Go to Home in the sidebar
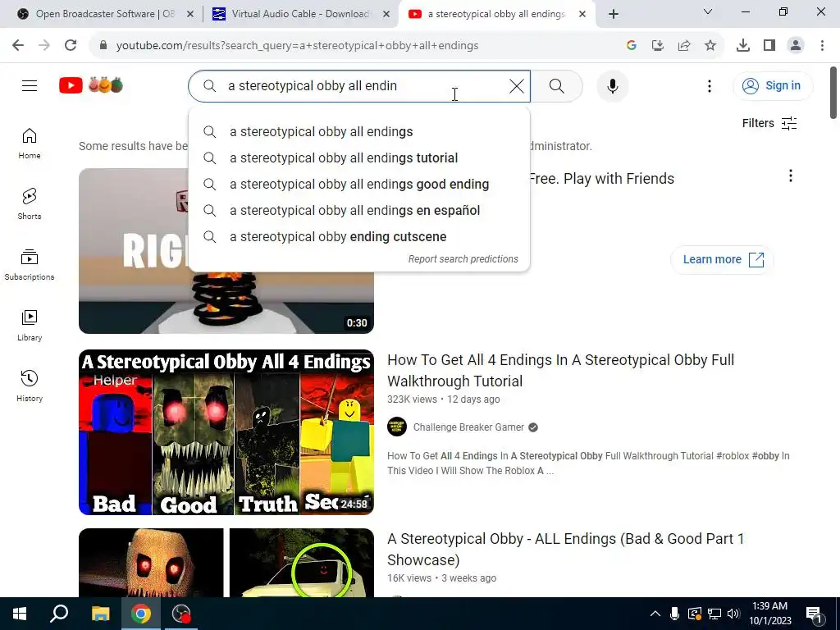This screenshot has width=840, height=630. tap(30, 144)
